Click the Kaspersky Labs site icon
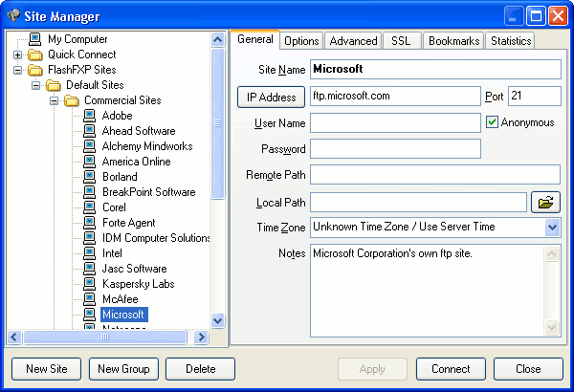The width and height of the screenshot is (574, 392). point(89,284)
